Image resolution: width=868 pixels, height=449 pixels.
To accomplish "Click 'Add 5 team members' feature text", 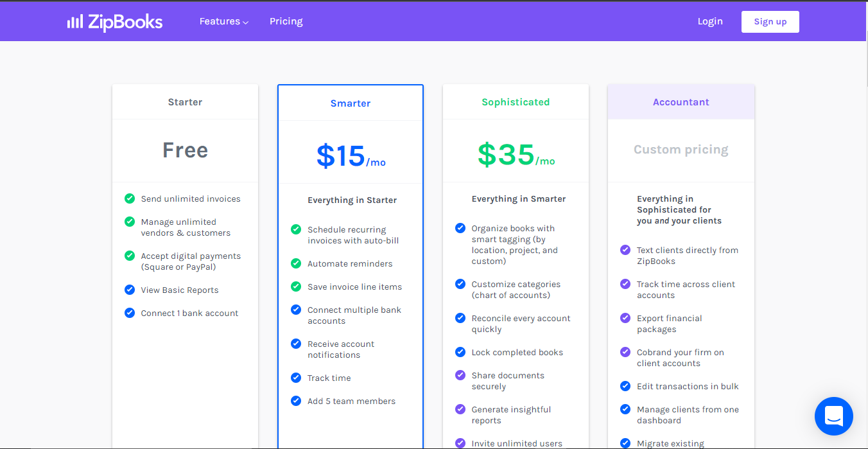I will tap(351, 401).
